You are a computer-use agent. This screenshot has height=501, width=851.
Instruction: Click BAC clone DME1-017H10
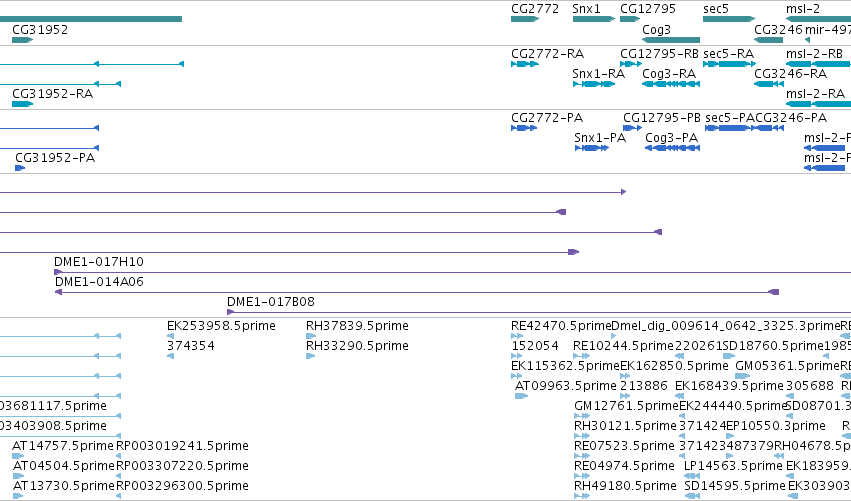tap(99, 262)
